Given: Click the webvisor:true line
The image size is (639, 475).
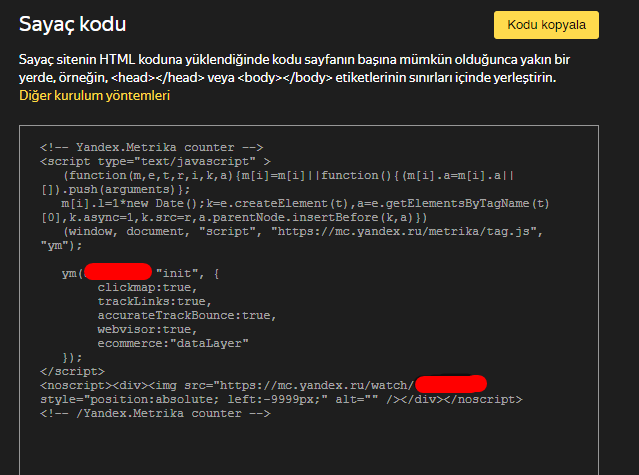Looking at the screenshot, I should pyautogui.click(x=147, y=330).
